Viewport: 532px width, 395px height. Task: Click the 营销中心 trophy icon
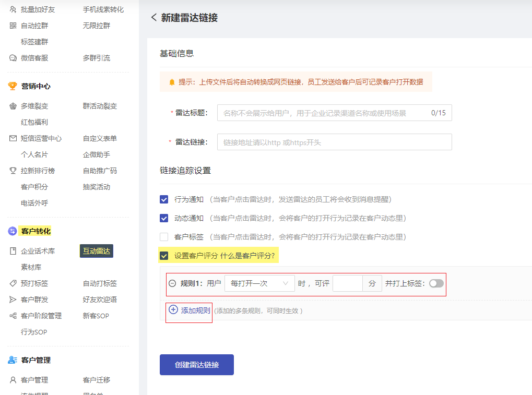[x=13, y=86]
